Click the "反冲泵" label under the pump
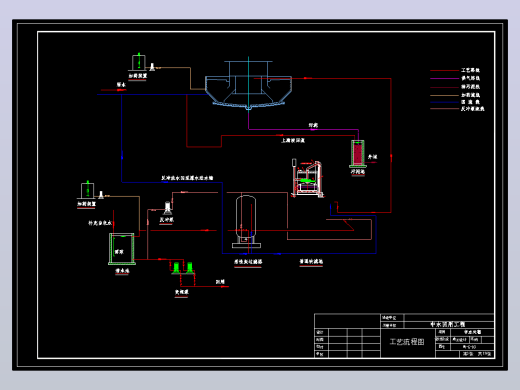Screen dimensions: 520x390 coord(166,220)
